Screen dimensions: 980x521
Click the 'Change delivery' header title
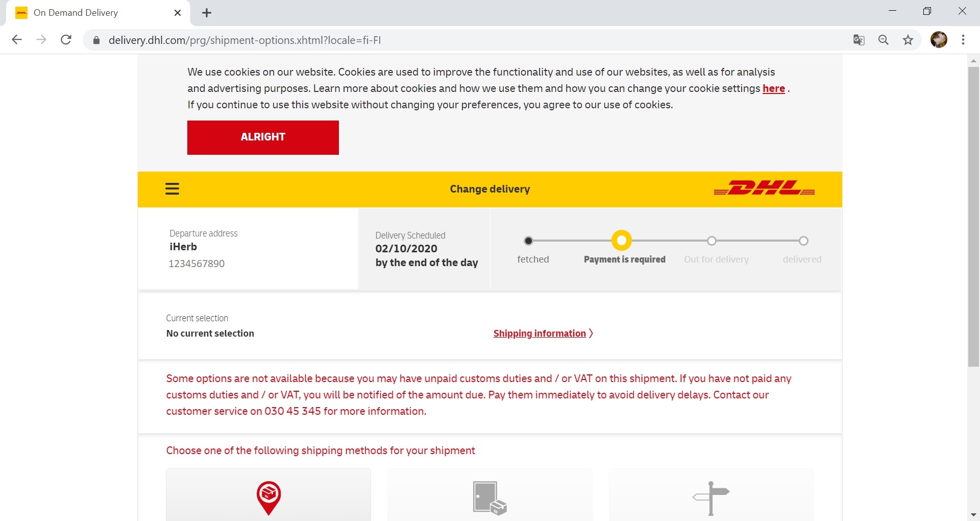point(490,189)
